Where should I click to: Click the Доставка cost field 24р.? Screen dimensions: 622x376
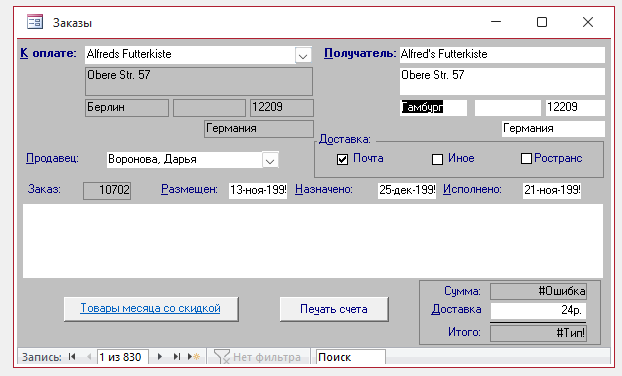click(538, 311)
